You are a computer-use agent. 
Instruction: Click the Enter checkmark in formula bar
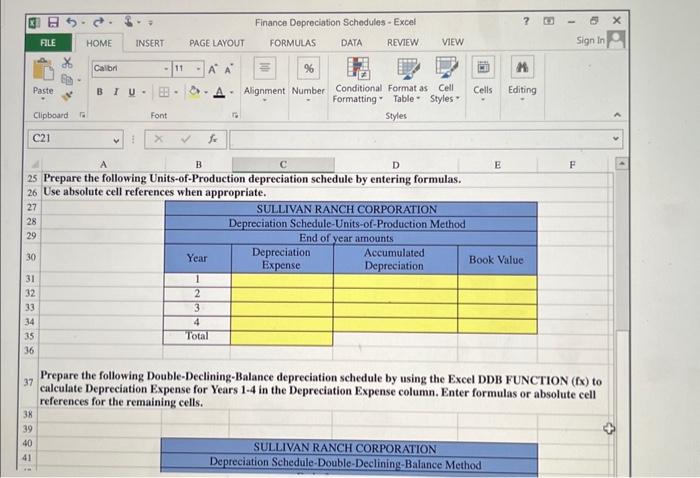point(186,139)
